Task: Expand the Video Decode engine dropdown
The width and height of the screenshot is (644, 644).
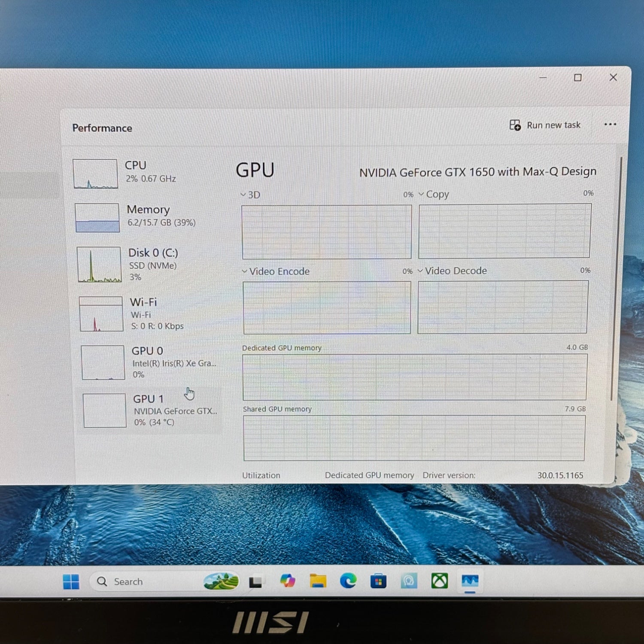Action: [x=453, y=271]
